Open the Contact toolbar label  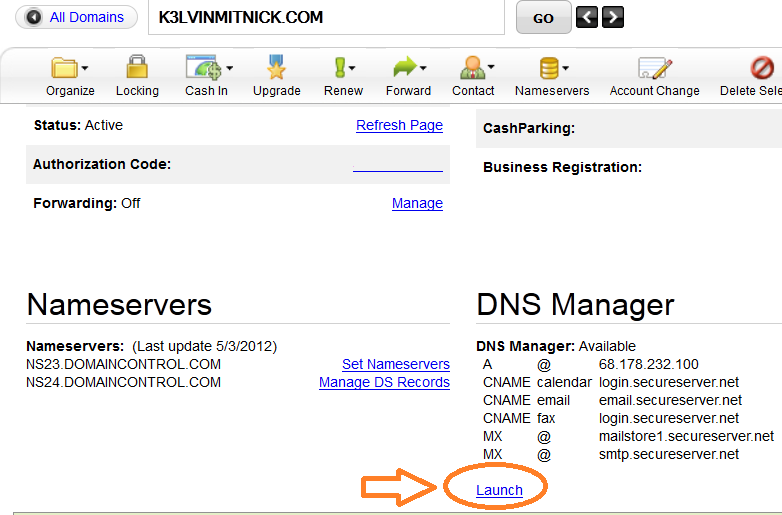473,91
